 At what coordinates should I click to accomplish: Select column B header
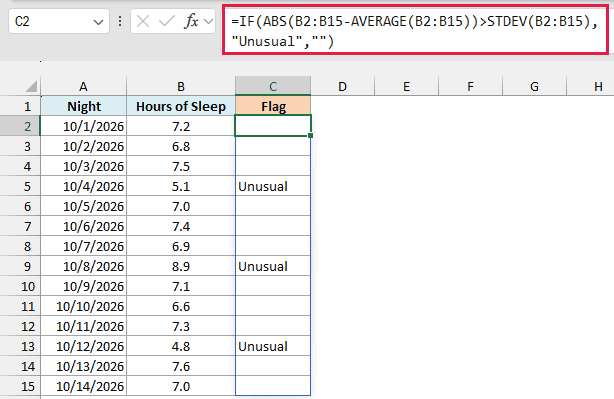coord(181,86)
